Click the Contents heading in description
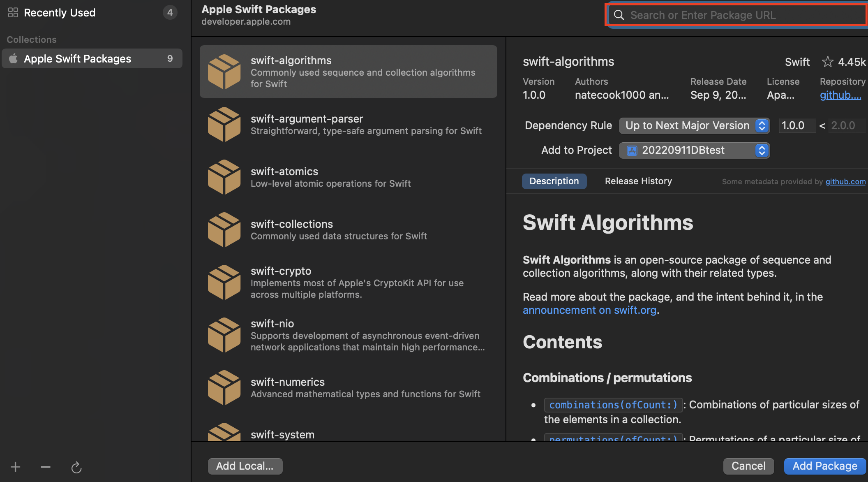Screen dimensions: 868x482 click(x=562, y=342)
